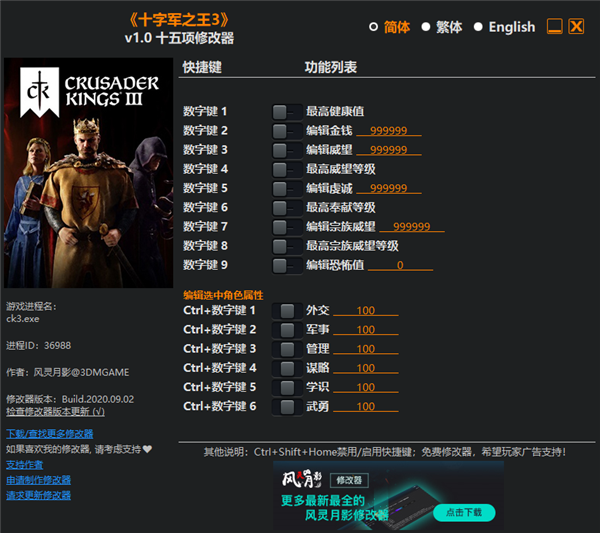Enable the 武勇 attribute checkbox
The width and height of the screenshot is (600, 533).
tap(287, 406)
